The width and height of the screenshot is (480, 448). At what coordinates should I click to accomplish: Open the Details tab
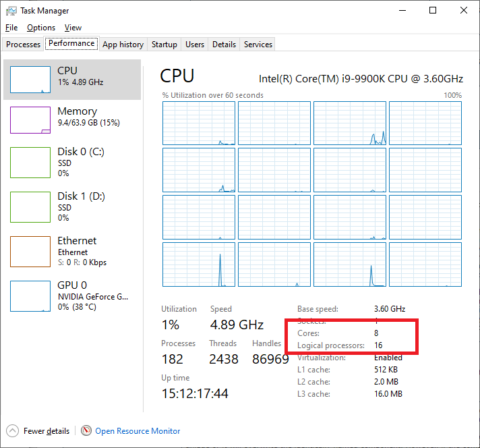pos(224,45)
